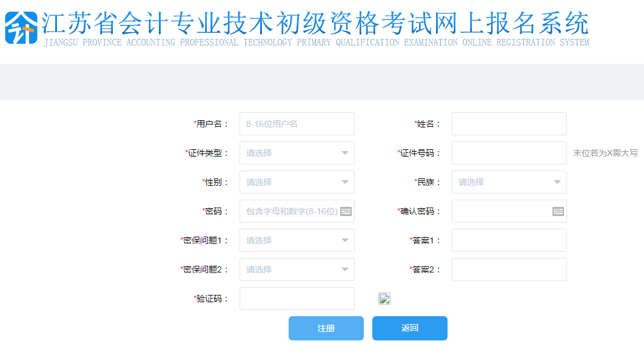
Task: Open the 密保问题1 dropdown
Action: [x=297, y=240]
